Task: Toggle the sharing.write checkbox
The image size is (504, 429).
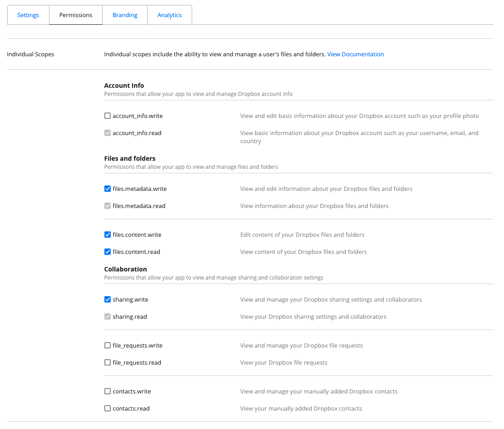Action: click(108, 299)
